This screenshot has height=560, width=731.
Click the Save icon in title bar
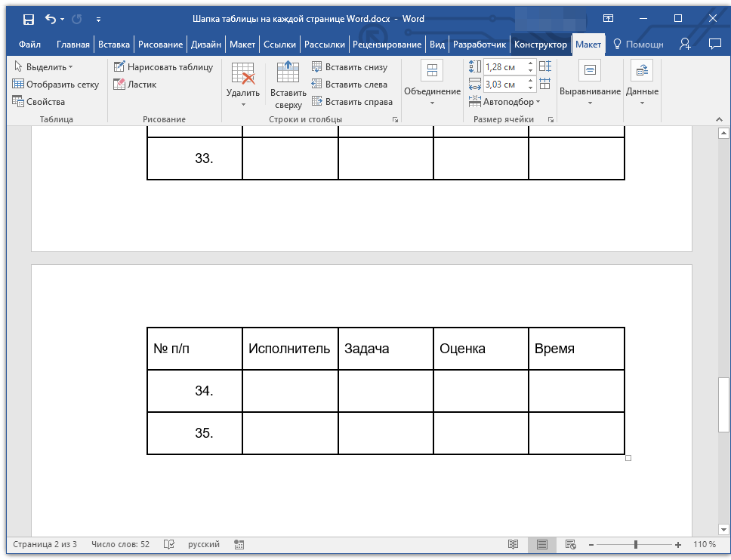(29, 19)
